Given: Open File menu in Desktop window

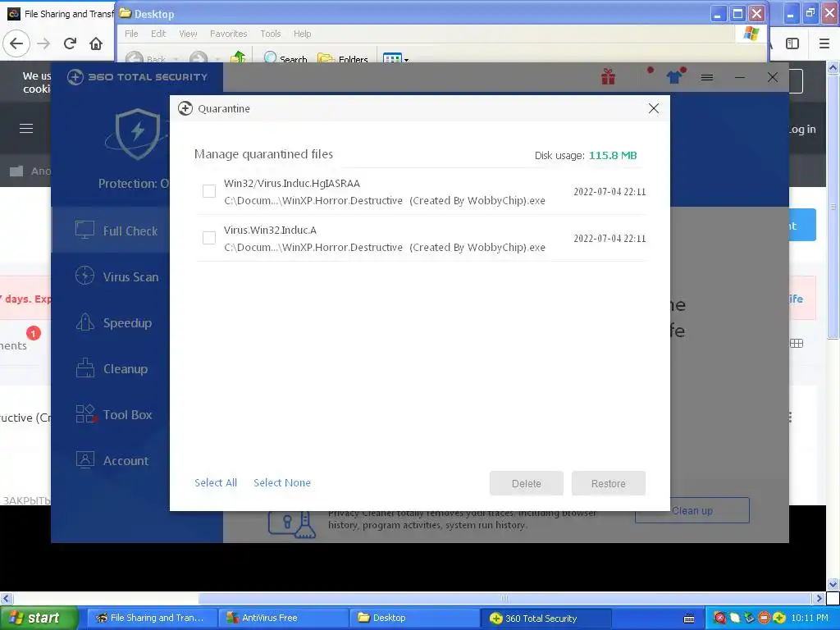Looking at the screenshot, I should click(131, 34).
